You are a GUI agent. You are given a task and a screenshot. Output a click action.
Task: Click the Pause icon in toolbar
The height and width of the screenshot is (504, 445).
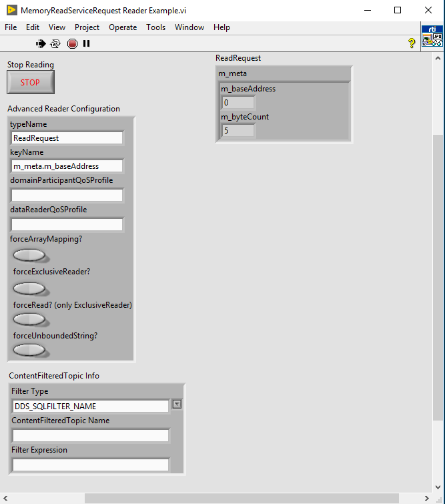point(87,43)
